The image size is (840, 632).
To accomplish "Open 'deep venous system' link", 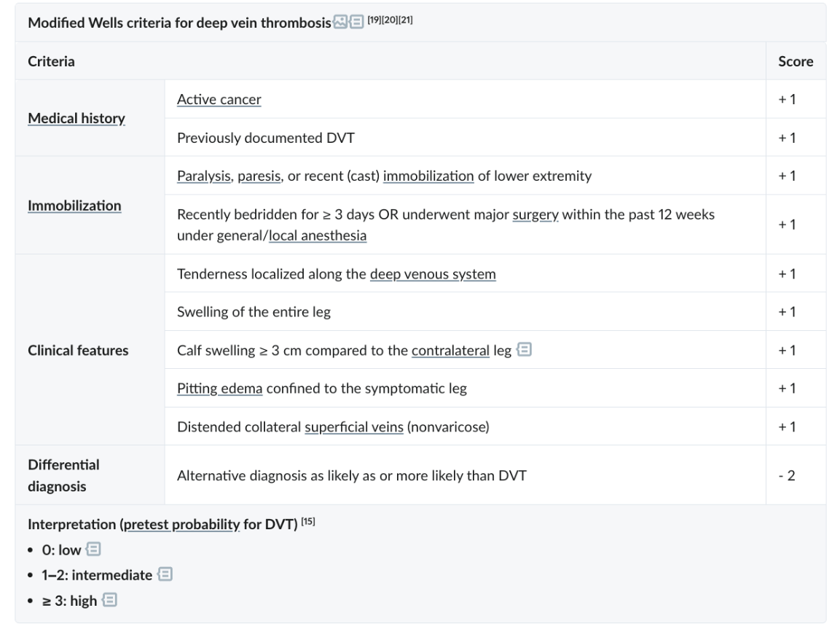I will coord(433,275).
